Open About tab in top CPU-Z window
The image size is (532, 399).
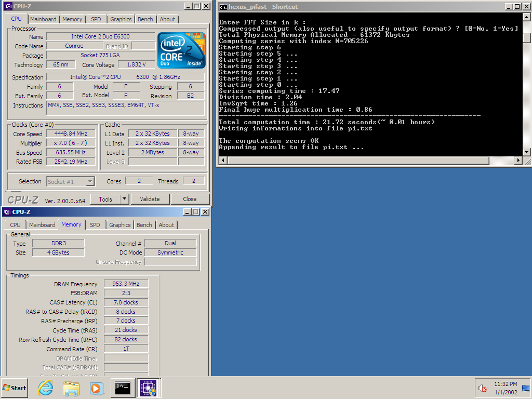point(167,19)
